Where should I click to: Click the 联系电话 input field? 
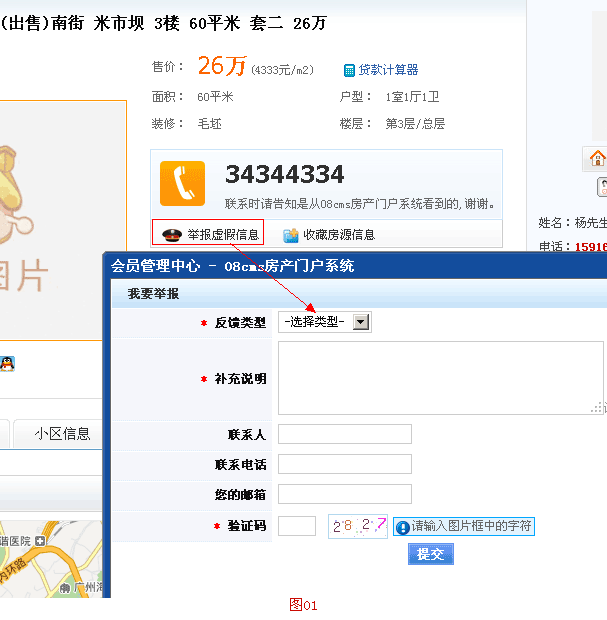coord(344,464)
